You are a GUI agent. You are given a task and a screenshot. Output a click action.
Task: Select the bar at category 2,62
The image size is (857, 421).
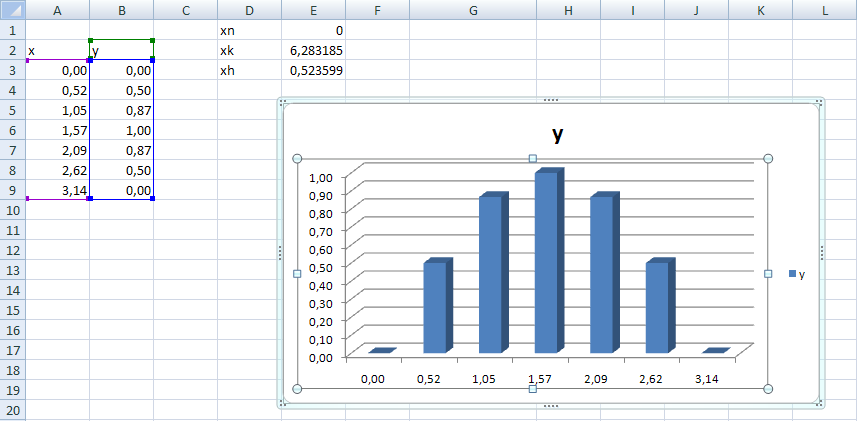(x=660, y=306)
